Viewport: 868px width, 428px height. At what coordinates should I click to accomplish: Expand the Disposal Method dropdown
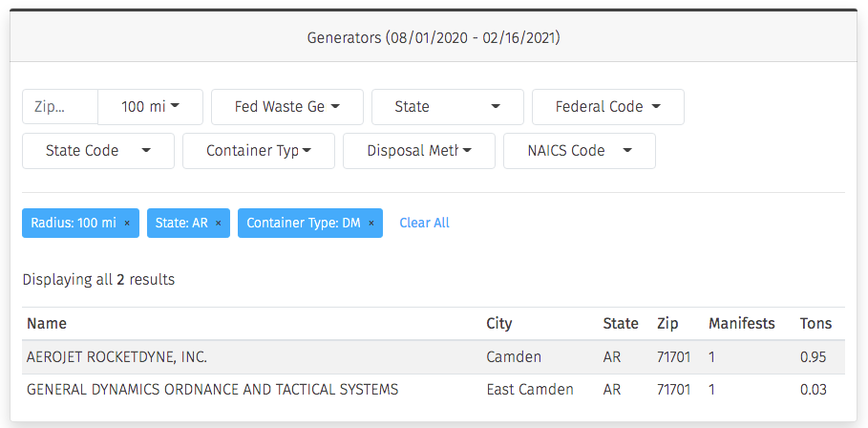419,151
